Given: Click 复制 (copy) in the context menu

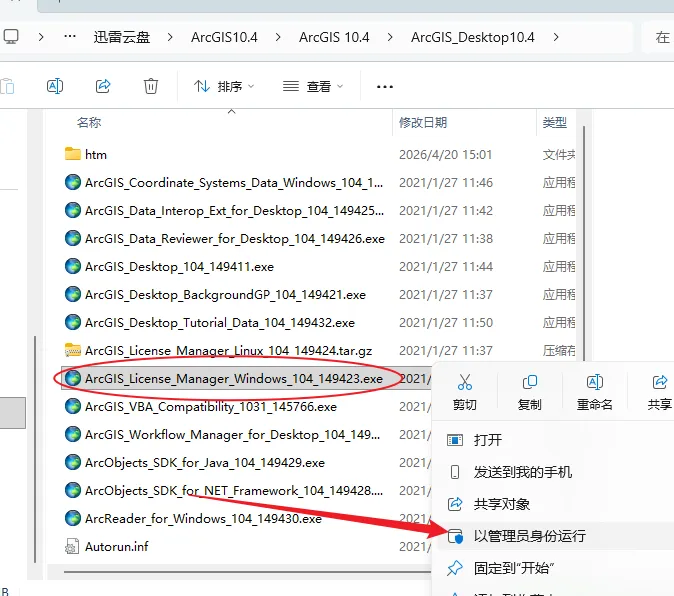Looking at the screenshot, I should click(530, 392).
